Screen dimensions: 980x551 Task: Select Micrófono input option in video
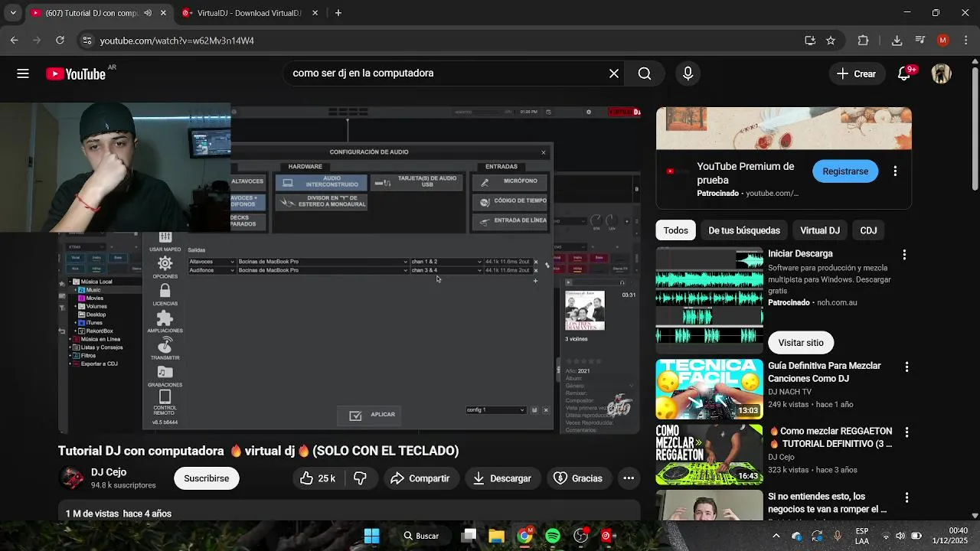click(511, 181)
